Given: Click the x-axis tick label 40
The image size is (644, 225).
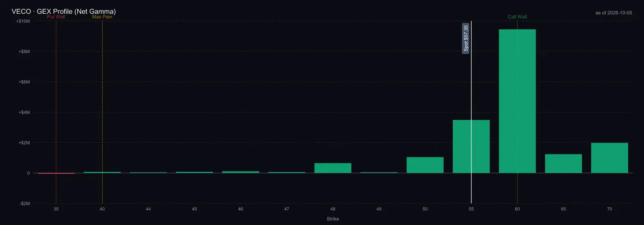Looking at the screenshot, I should coord(102,209).
